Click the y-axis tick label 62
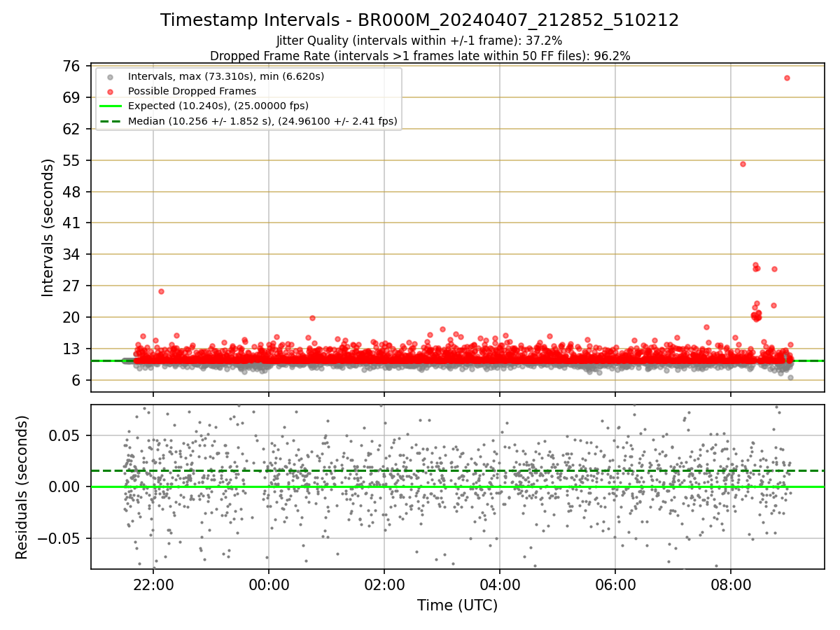Viewport: 840px width, 630px height. point(70,129)
